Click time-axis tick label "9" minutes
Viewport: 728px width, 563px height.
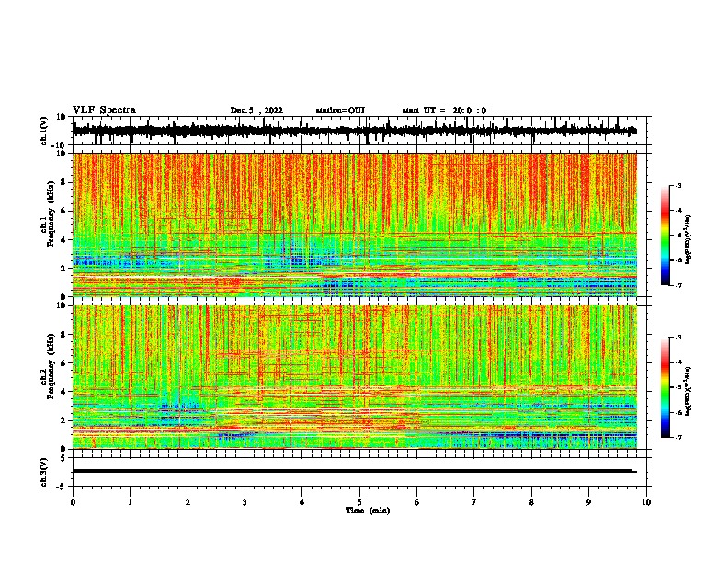click(588, 502)
